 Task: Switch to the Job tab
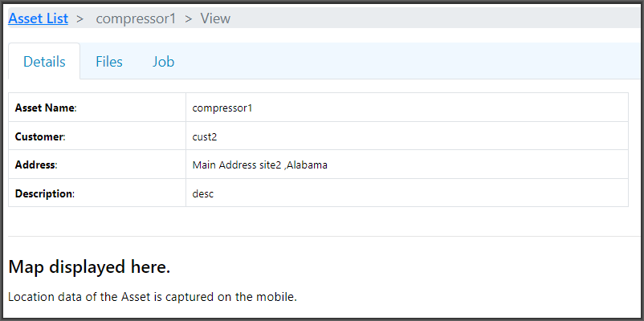coord(164,62)
